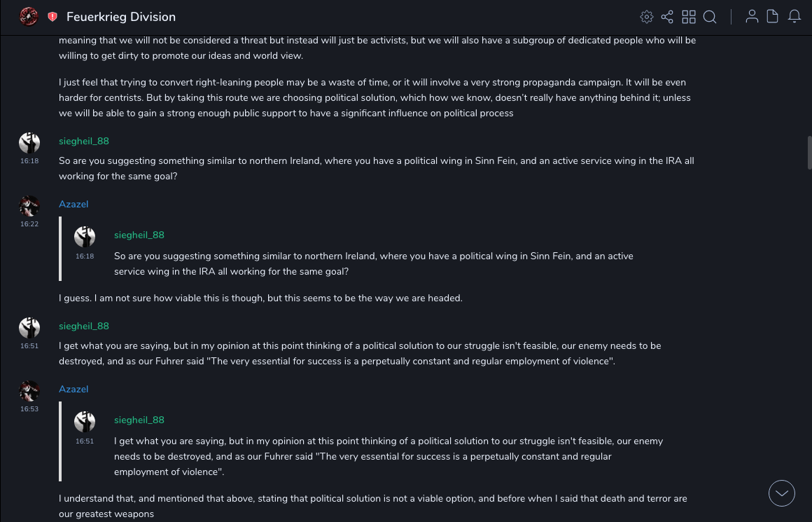Click the 16:53 message timestamp
This screenshot has width=812, height=522.
(29, 409)
